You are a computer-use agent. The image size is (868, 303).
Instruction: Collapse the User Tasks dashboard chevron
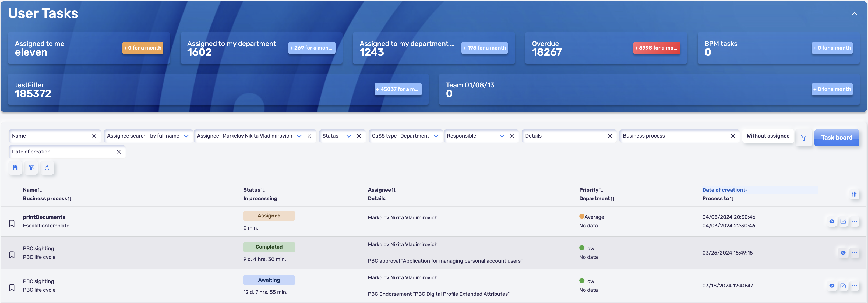854,13
